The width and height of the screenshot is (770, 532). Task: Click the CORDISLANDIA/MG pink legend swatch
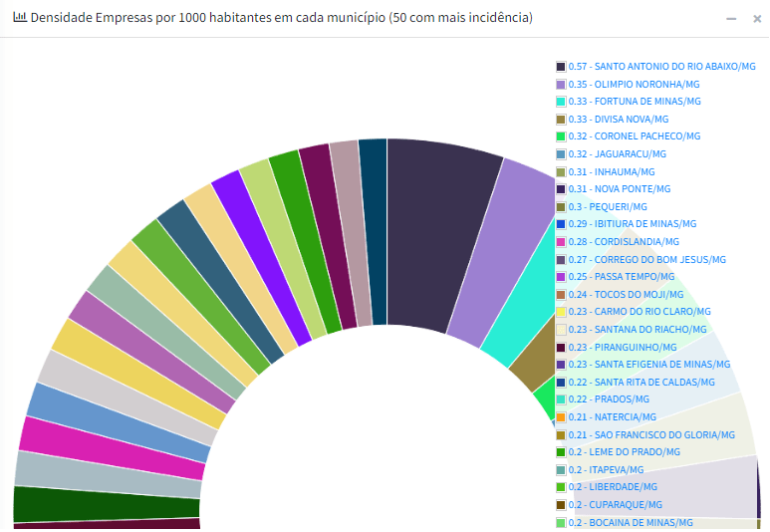tap(561, 242)
